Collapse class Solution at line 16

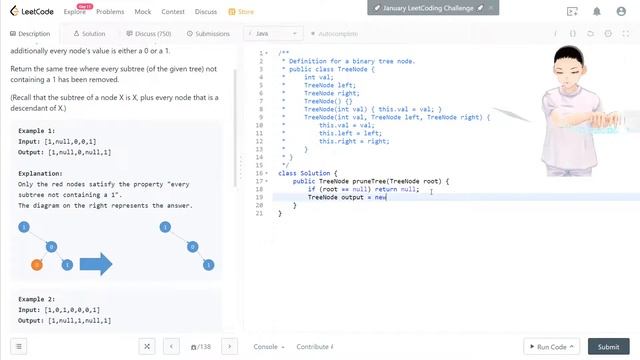(267, 173)
